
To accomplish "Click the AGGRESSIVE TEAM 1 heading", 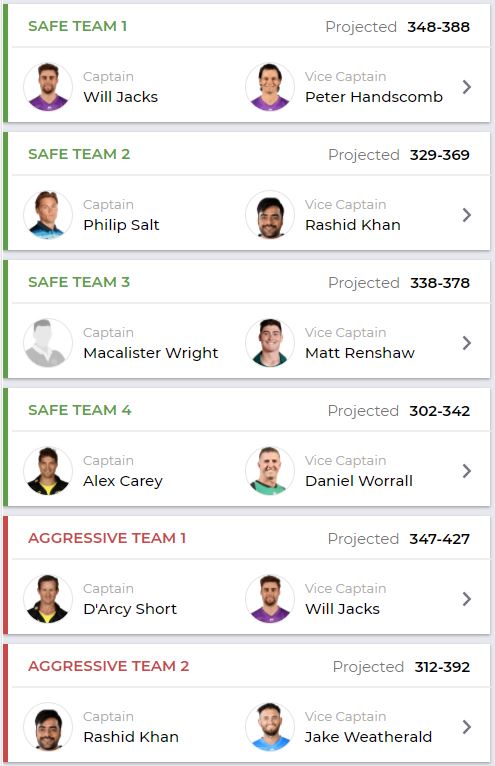I will [107, 538].
